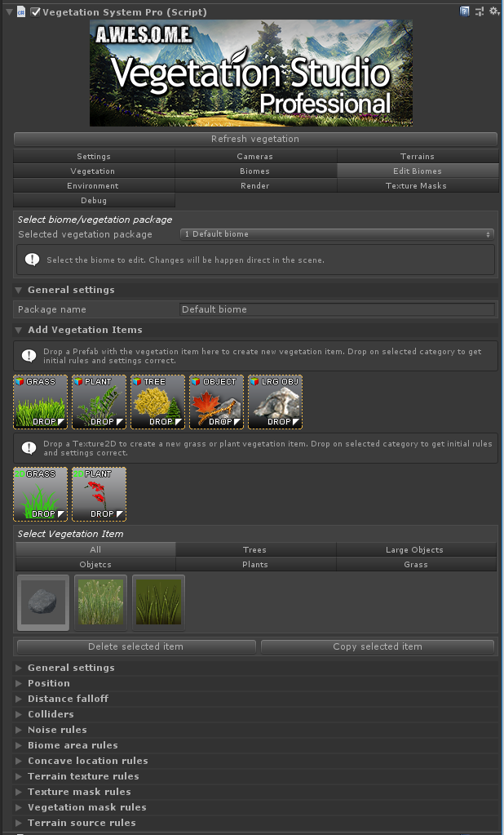504x835 pixels.
Task: Click Delete selected item button
Action: 136,646
